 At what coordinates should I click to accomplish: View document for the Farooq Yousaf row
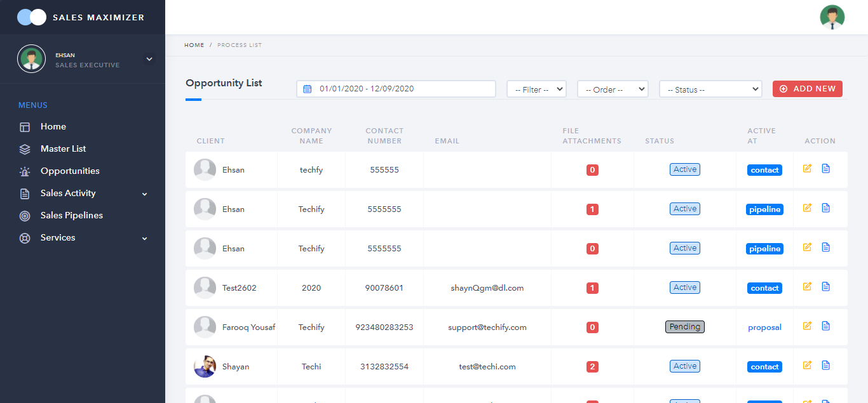tap(825, 326)
